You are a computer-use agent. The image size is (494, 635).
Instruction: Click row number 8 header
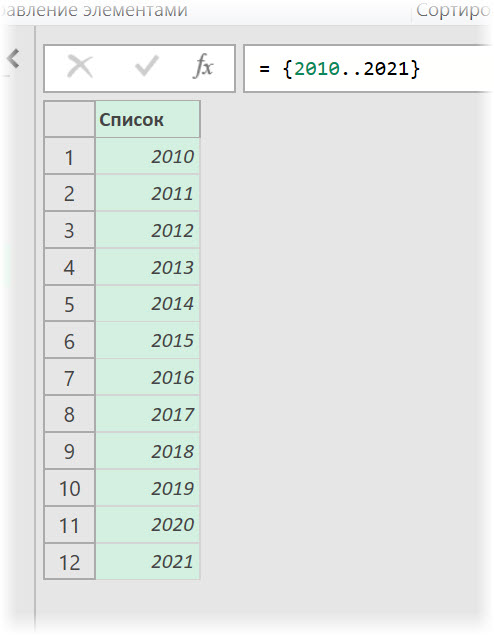click(x=69, y=414)
